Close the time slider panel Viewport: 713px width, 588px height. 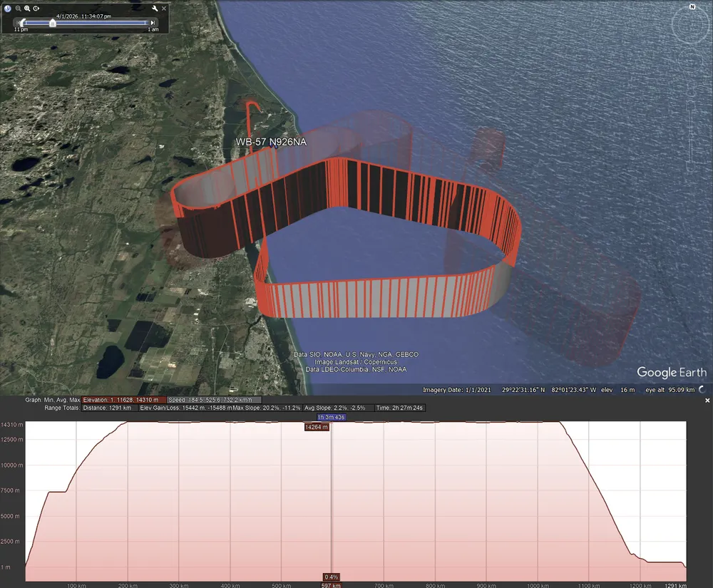pyautogui.click(x=164, y=9)
